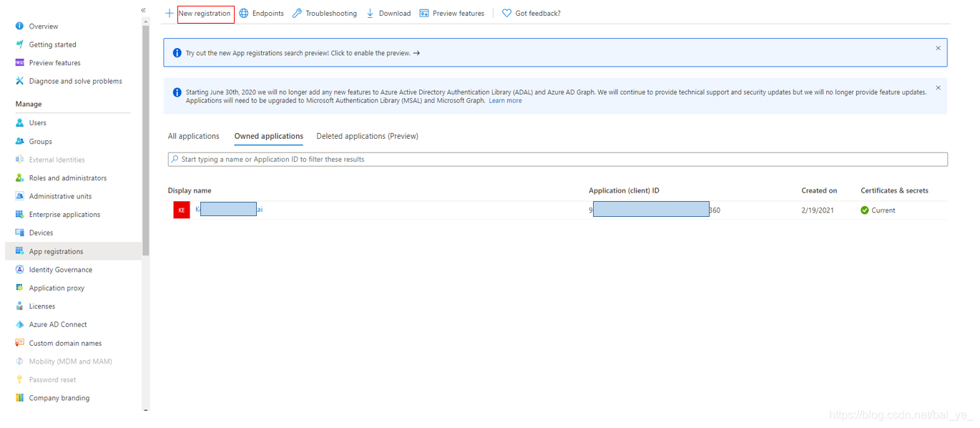Click the Download arrow icon

pyautogui.click(x=370, y=13)
